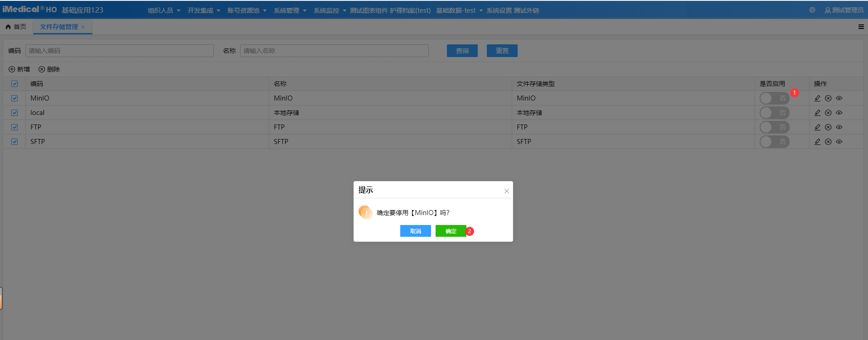Viewport: 868px width, 340px height.
Task: Open the 测试外链 menu item
Action: point(526,10)
